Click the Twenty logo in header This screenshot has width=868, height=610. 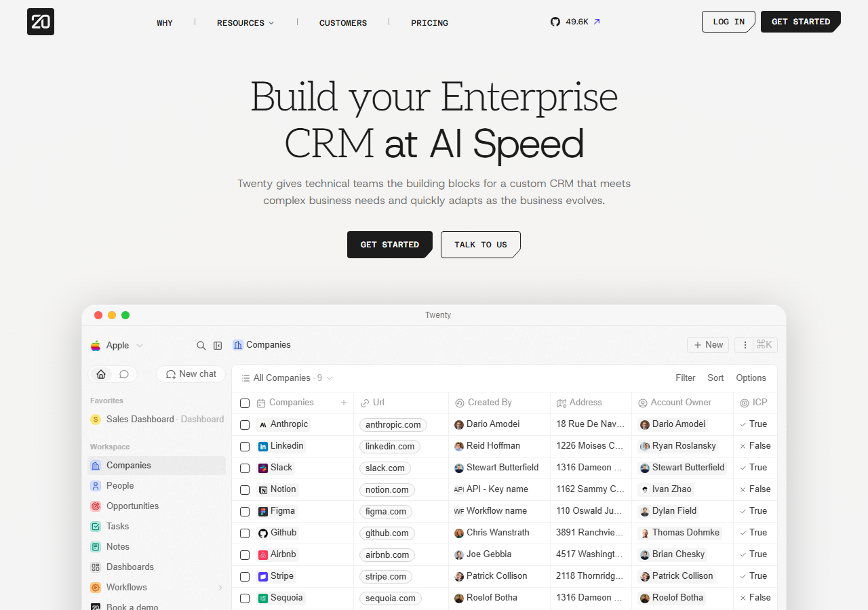(x=41, y=22)
